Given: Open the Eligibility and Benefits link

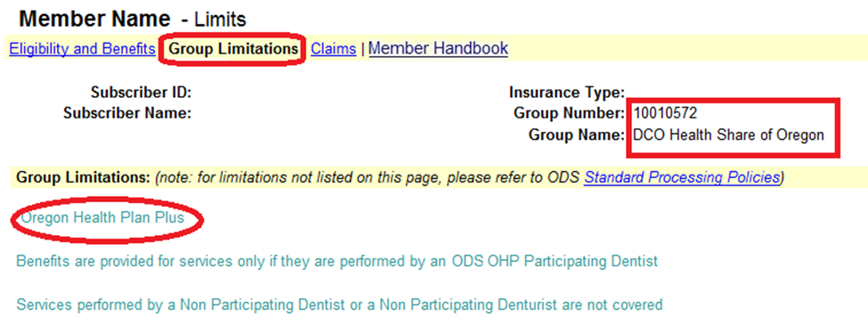Looking at the screenshot, I should click(82, 49).
